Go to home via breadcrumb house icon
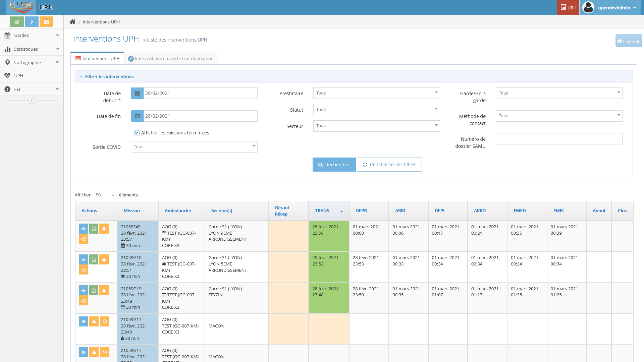Image resolution: width=644 pixels, height=362 pixels. tap(72, 22)
